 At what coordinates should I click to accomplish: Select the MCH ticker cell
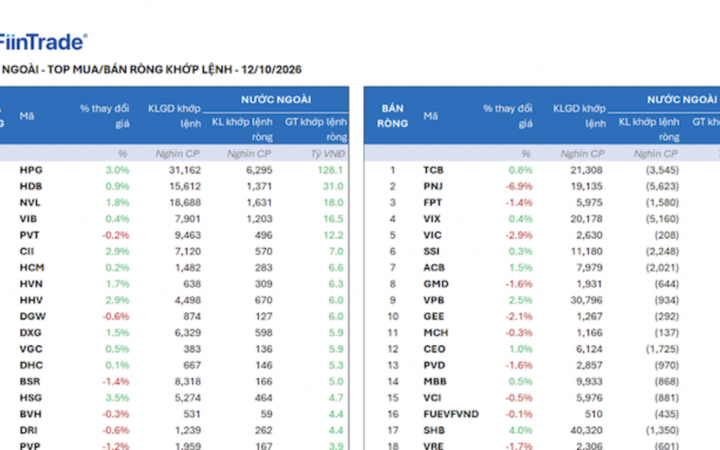(436, 333)
